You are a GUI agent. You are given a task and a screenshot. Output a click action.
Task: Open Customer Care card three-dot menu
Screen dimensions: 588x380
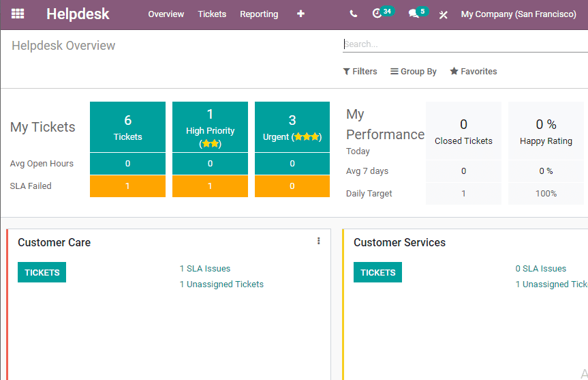click(x=318, y=241)
